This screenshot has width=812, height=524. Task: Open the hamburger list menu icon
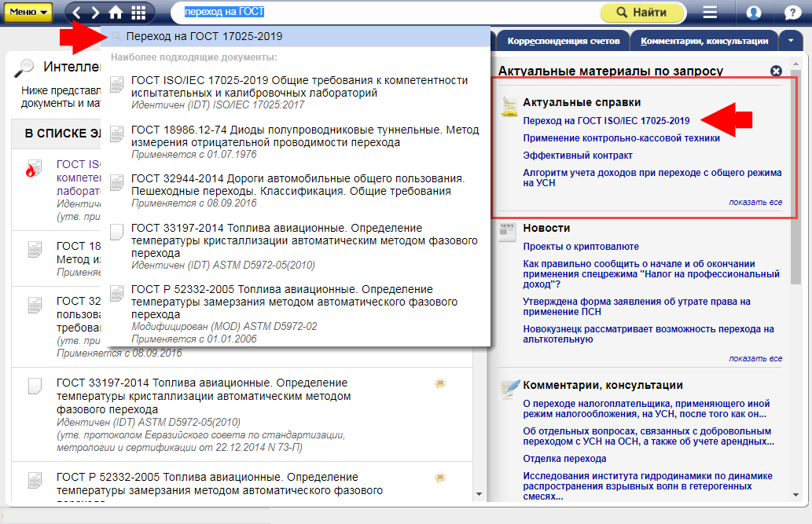[x=710, y=13]
